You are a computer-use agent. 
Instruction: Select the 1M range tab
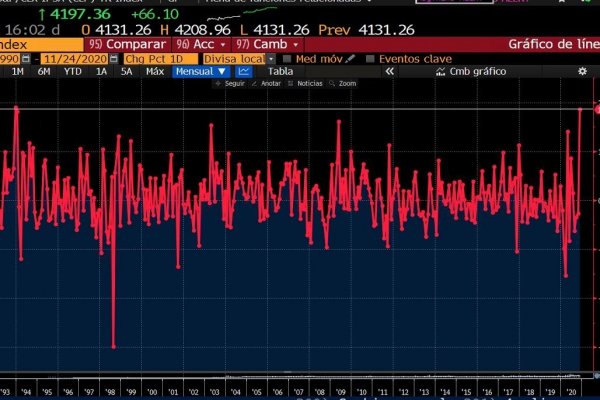point(18,72)
